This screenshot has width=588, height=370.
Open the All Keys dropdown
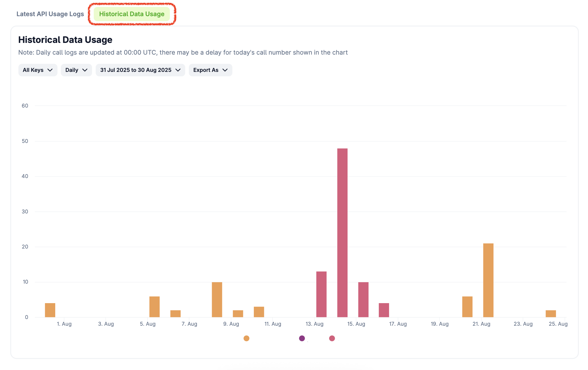click(x=38, y=70)
